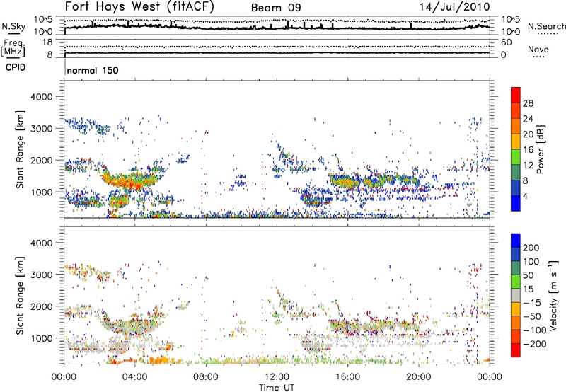
Task: Click the '60' Nave axis tick
Action: 507,42
